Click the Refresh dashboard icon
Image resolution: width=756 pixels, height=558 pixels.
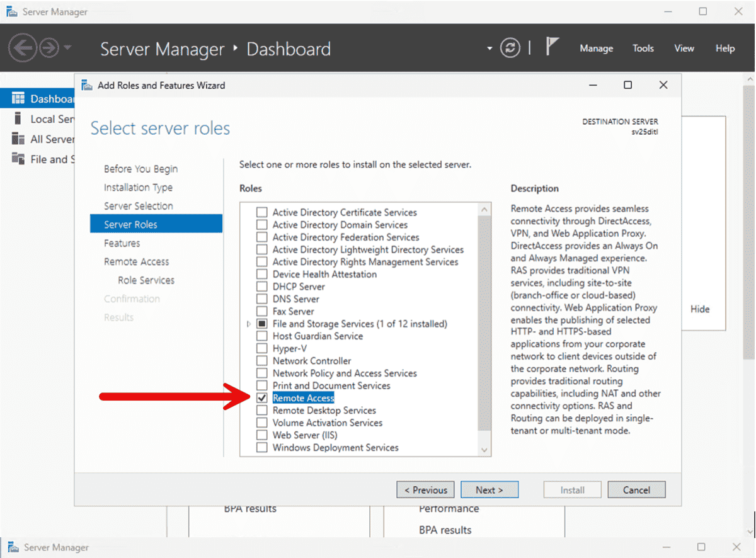click(x=510, y=48)
